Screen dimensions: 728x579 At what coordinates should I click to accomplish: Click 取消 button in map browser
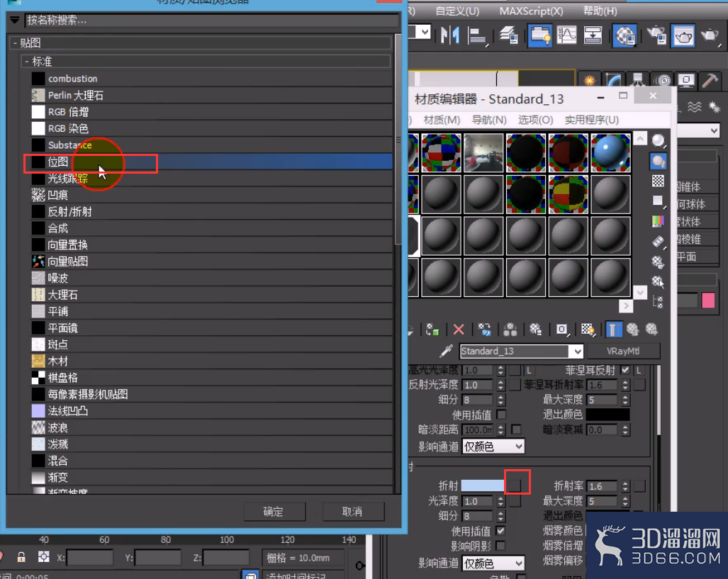352,512
